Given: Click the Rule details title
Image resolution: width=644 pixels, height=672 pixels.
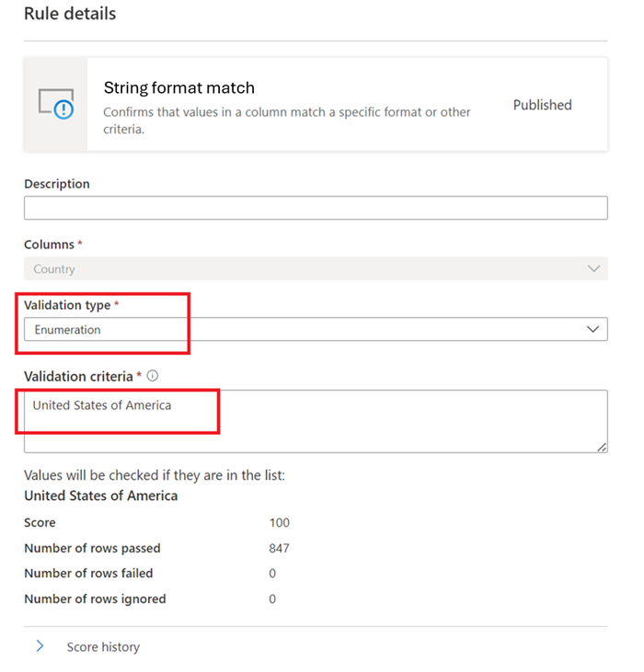Looking at the screenshot, I should pyautogui.click(x=70, y=13).
